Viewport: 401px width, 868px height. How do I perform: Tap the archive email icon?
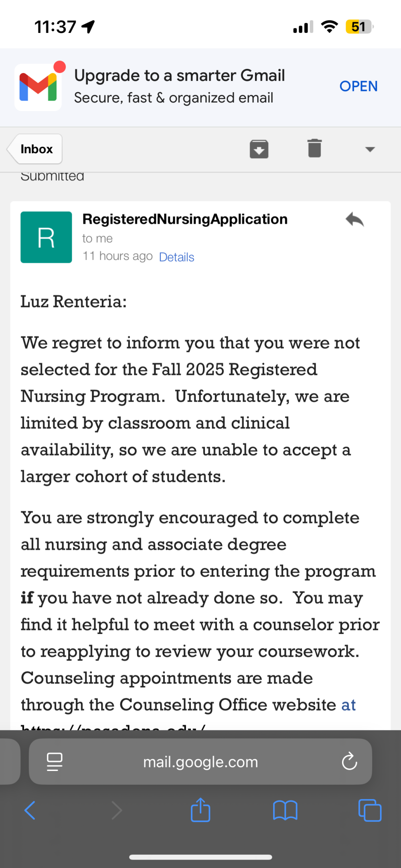(x=259, y=149)
